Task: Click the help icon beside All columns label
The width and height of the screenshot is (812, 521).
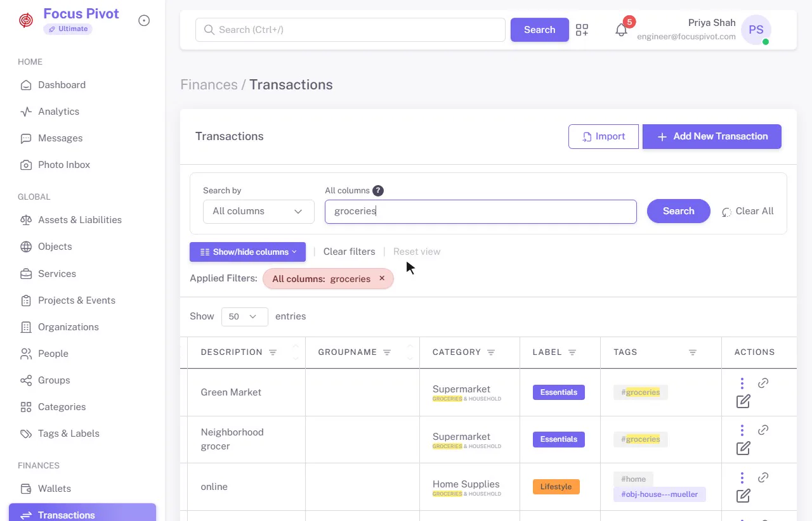Action: pos(378,191)
